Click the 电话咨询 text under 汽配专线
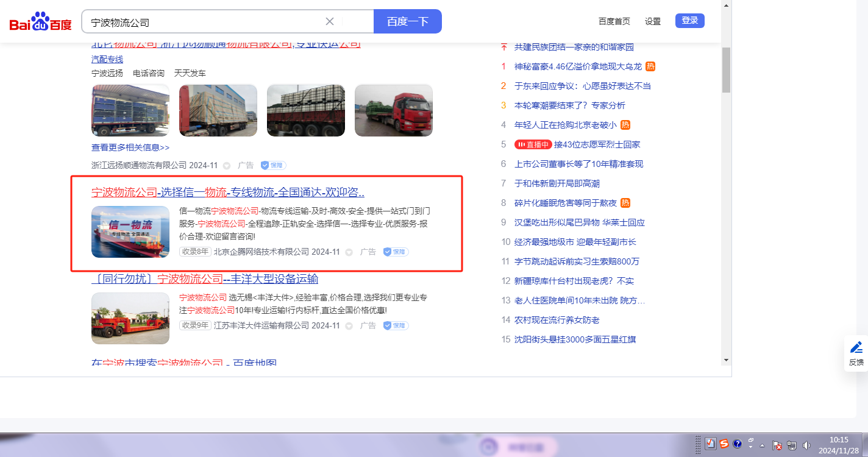Viewport: 868px width, 457px height. click(x=149, y=73)
